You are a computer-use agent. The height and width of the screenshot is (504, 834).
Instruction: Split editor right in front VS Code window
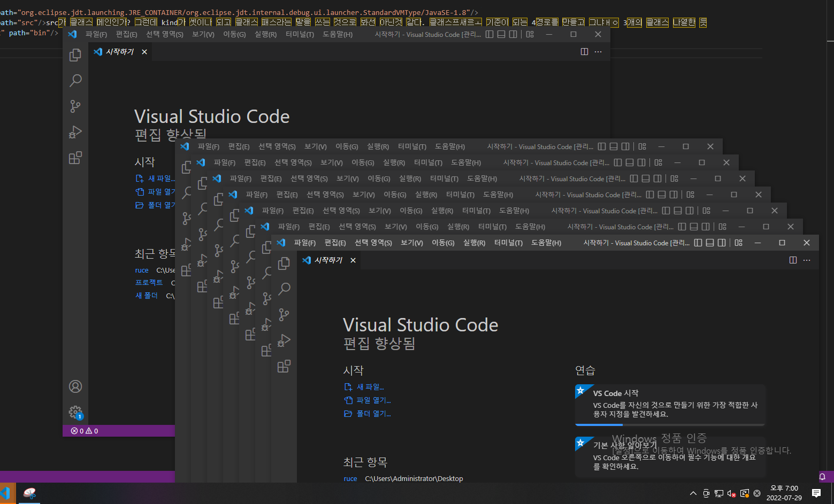pyautogui.click(x=793, y=260)
